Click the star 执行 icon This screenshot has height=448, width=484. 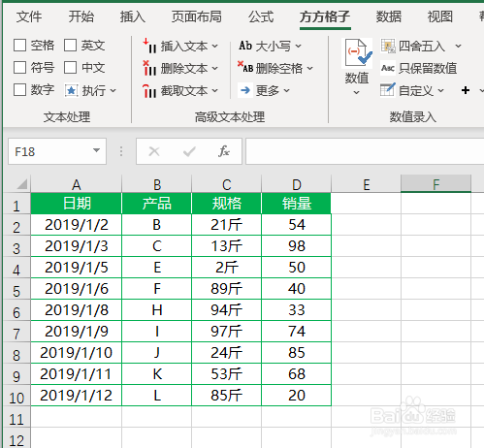coord(71,90)
